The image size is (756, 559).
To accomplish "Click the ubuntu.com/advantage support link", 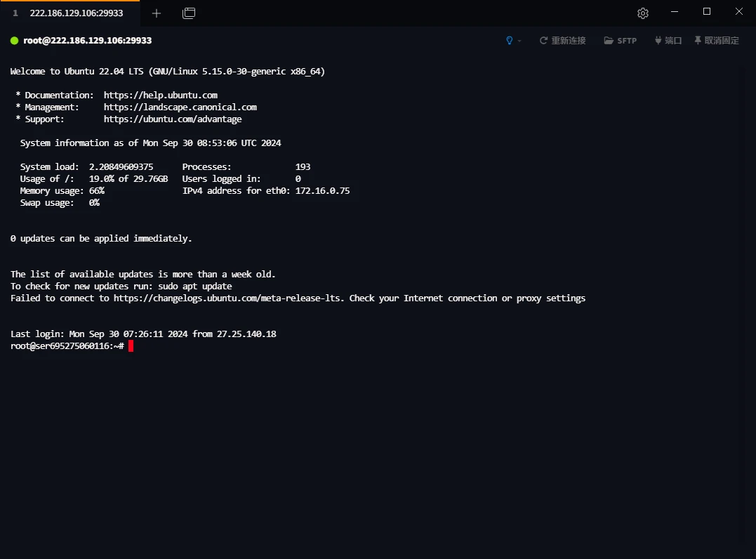I will pyautogui.click(x=173, y=119).
